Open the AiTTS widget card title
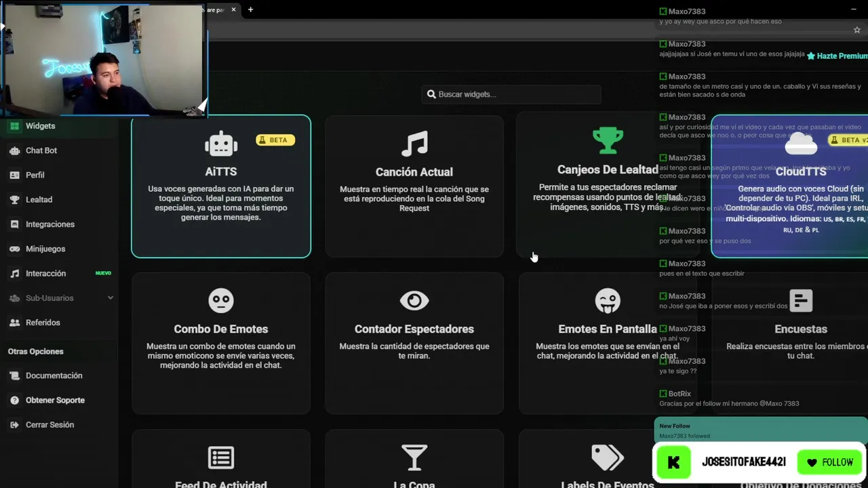This screenshot has height=488, width=868. point(221,172)
